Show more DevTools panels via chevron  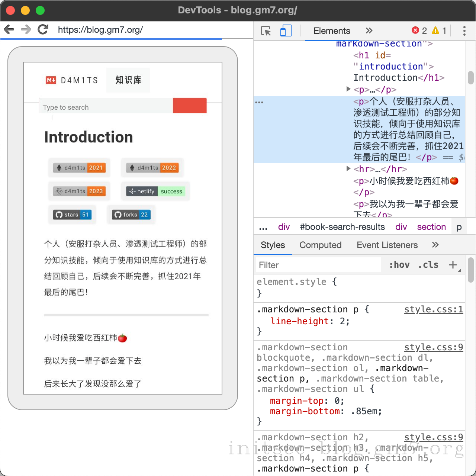(x=369, y=31)
